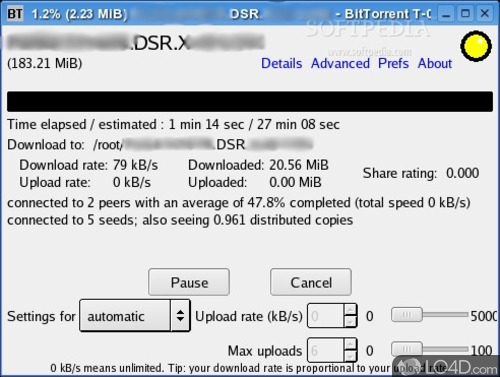Decrease Upload rate with spinner down arrow
Image resolution: width=500 pixels, height=377 pixels.
pos(350,321)
